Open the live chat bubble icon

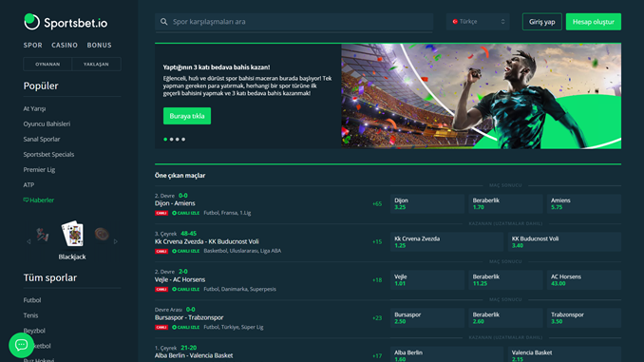point(21,345)
